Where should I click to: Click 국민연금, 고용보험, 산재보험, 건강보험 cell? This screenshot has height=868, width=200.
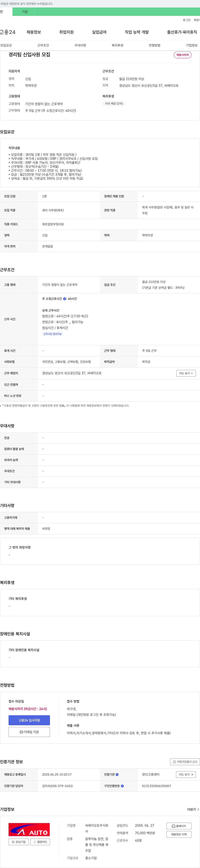pyautogui.click(x=66, y=362)
